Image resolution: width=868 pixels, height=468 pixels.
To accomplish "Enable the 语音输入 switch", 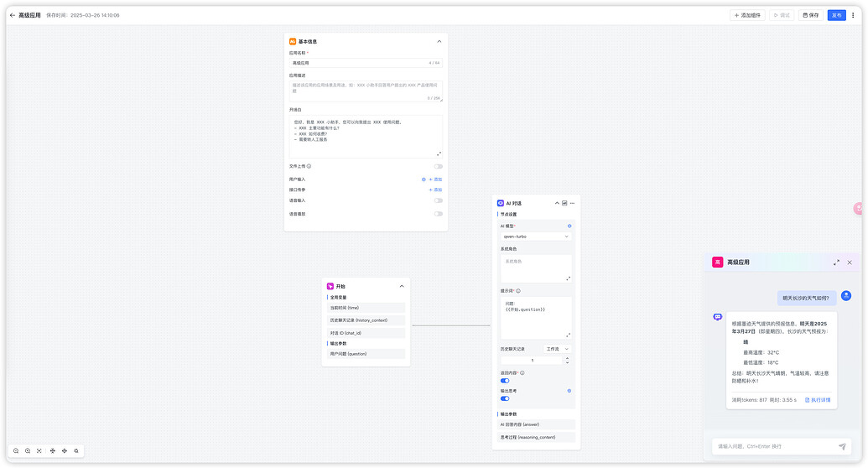I will [439, 200].
